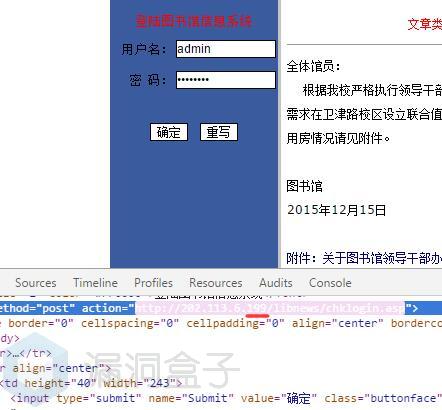Select the td height="40" element line

click(x=91, y=383)
